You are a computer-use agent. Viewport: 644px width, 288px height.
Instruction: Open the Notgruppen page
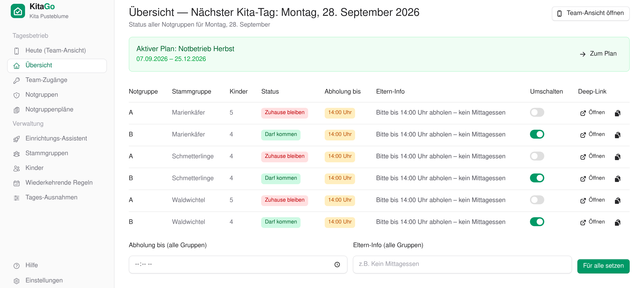tap(57, 95)
